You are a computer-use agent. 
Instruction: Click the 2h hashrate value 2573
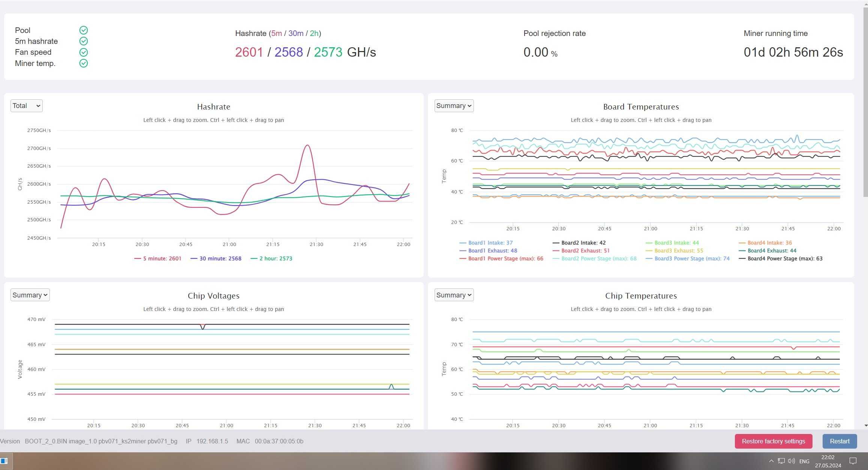pyautogui.click(x=328, y=52)
